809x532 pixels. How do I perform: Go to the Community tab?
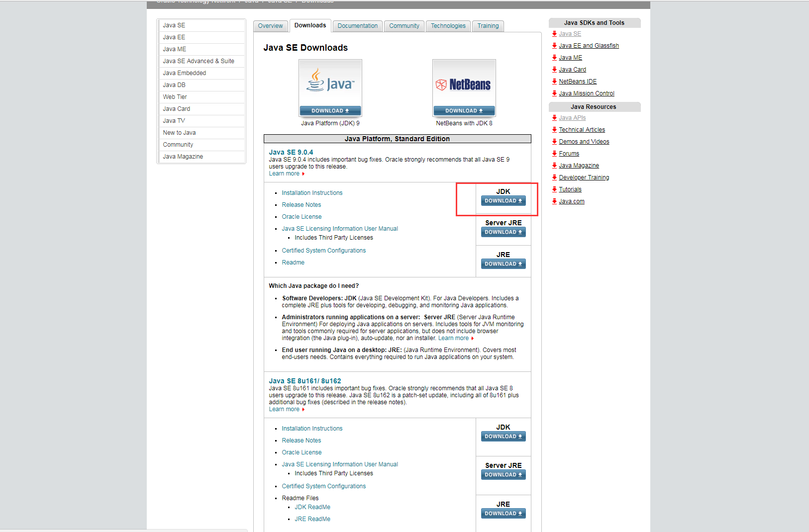click(404, 26)
